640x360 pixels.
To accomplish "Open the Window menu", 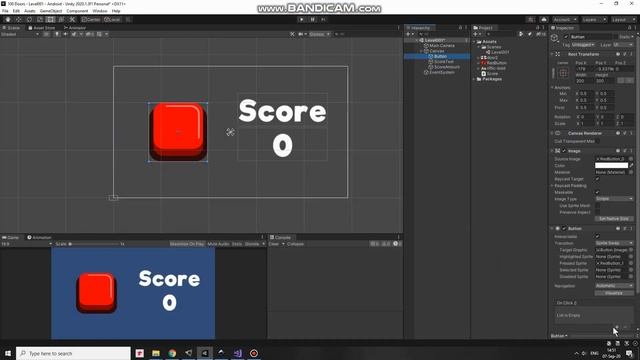I will (100, 11).
